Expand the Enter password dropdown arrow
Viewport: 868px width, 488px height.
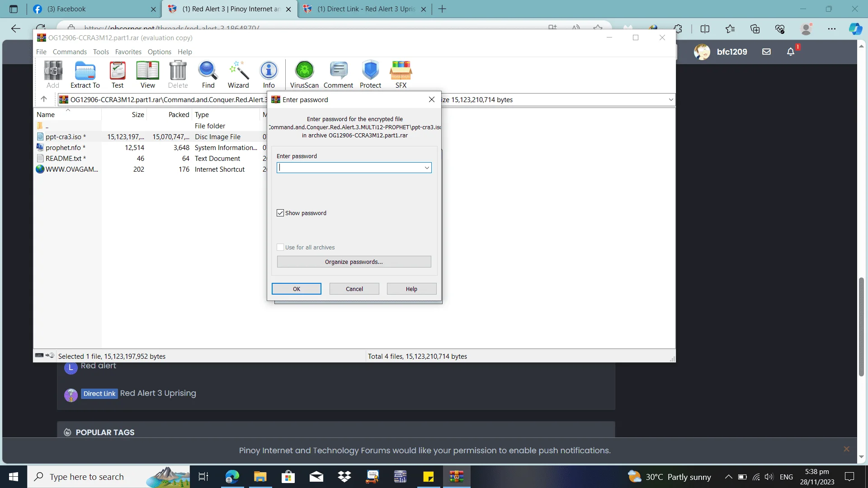426,168
